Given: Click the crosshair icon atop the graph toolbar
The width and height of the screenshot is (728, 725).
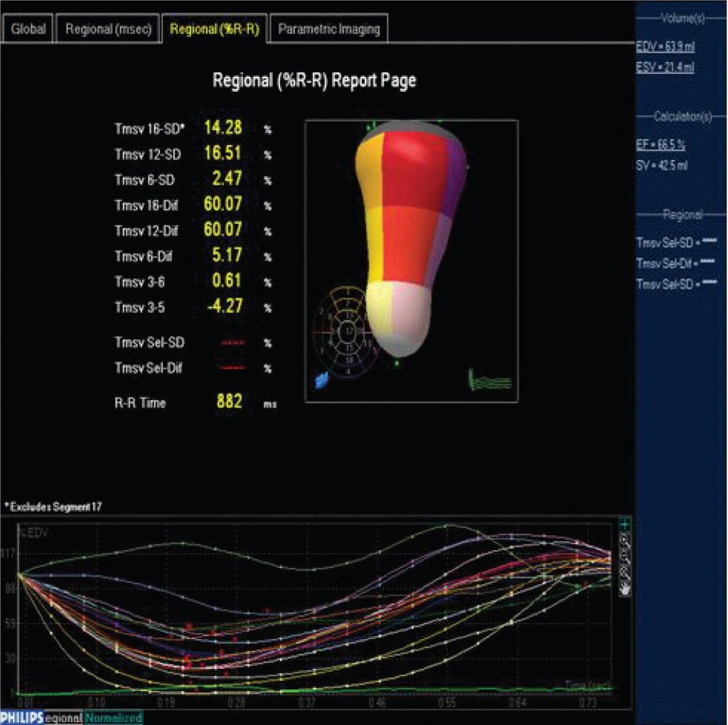Looking at the screenshot, I should tap(624, 525).
